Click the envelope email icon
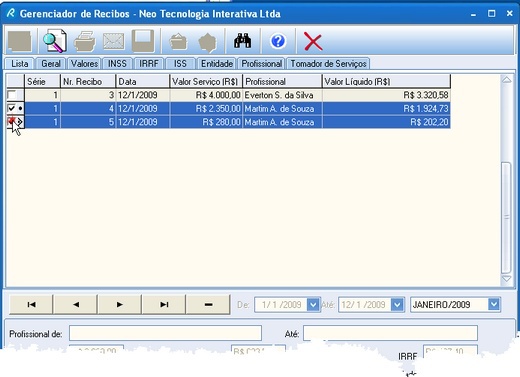Viewport: 520px width, 377px height. click(x=114, y=42)
